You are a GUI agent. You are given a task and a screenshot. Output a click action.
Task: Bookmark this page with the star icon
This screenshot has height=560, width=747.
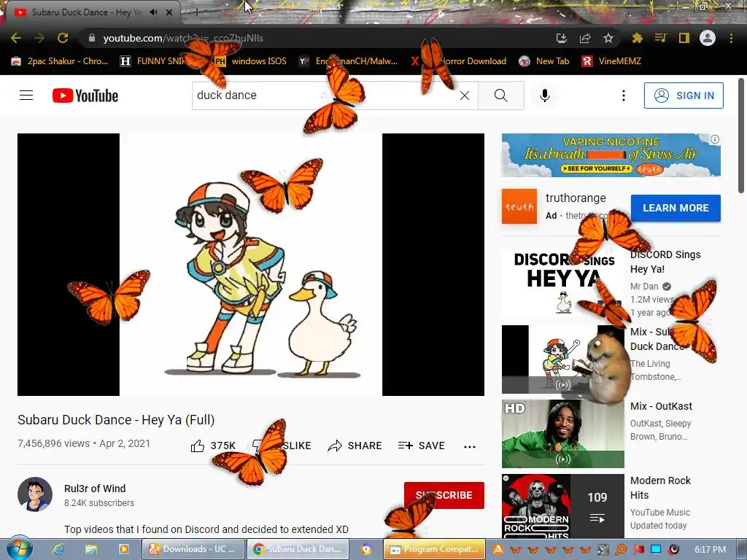tap(608, 38)
